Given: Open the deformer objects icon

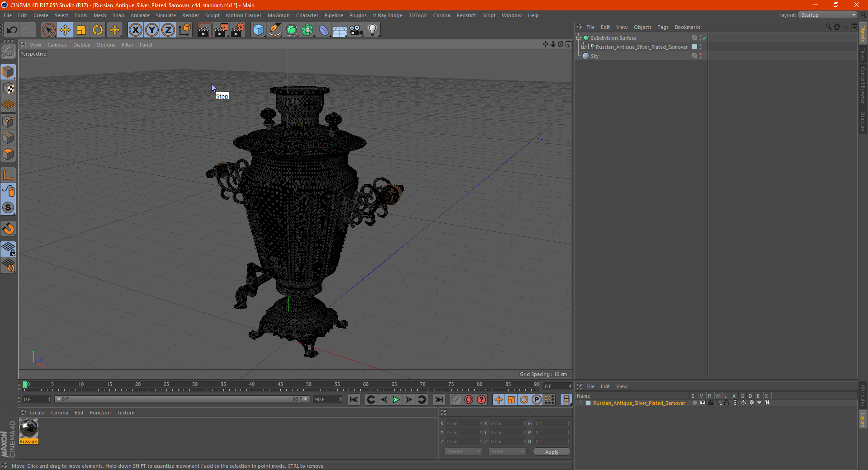Looking at the screenshot, I should 324,30.
